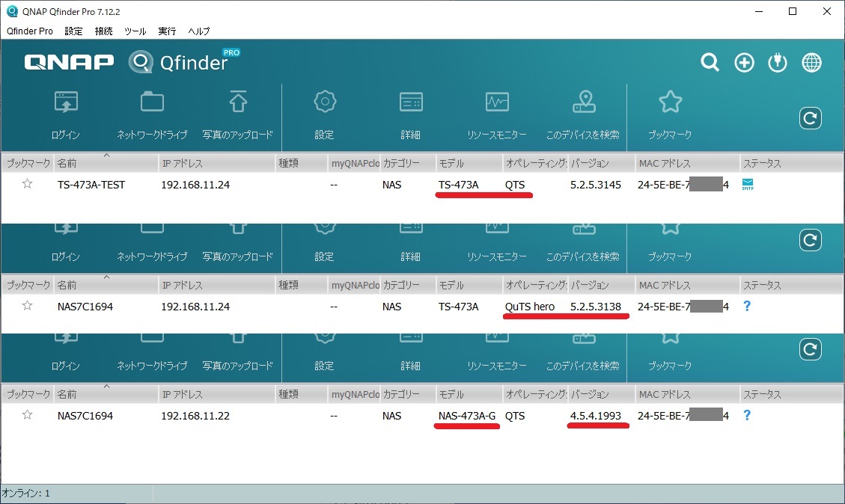Click リソースモニター above the QuTS hero row
The height and width of the screenshot is (504, 845).
497,256
